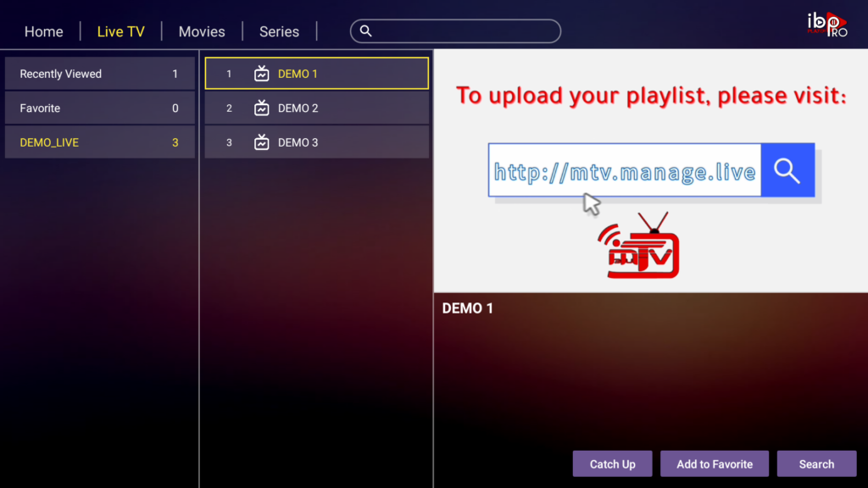Select the Recently Viewed category

99,74
